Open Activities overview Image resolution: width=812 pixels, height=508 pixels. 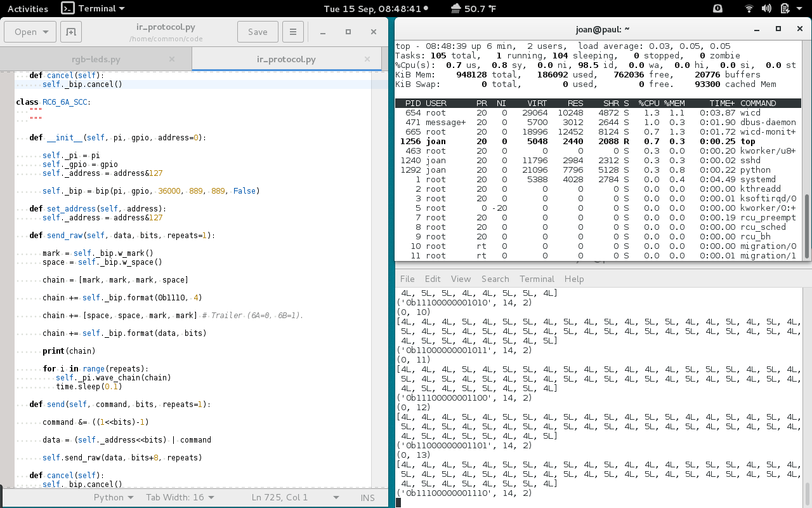tap(28, 9)
